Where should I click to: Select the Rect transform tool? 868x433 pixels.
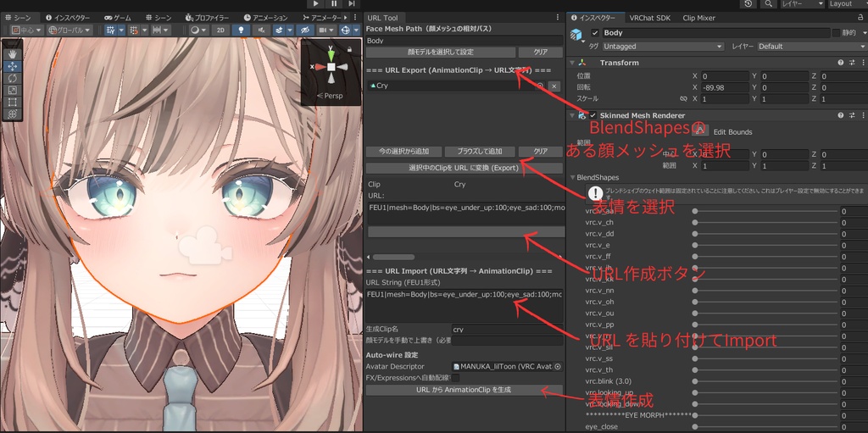[12, 102]
